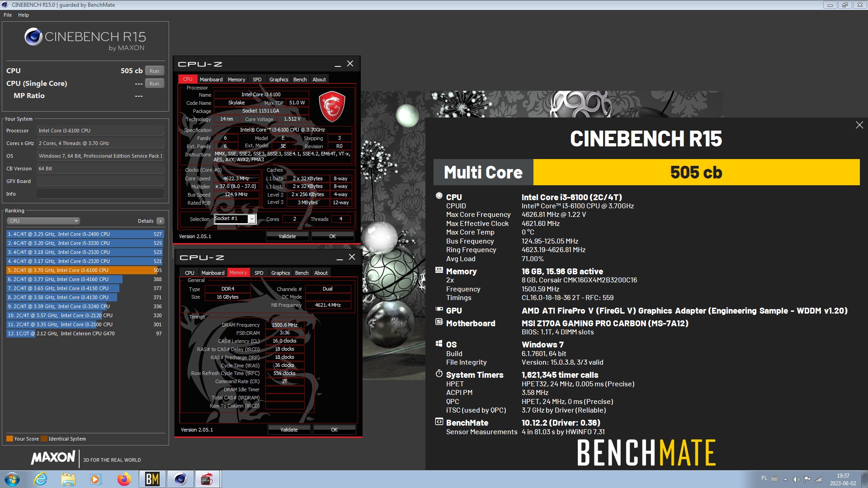Click the volume speaker tray icon
868x488 pixels.
tap(796, 479)
